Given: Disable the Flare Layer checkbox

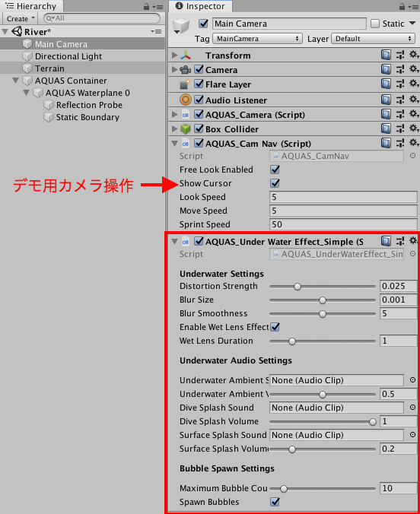Looking at the screenshot, I should pos(199,84).
